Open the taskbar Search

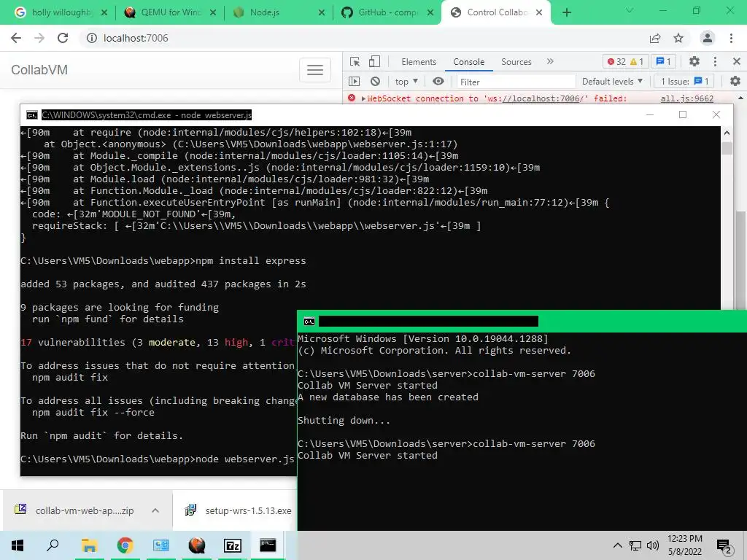pos(53,545)
